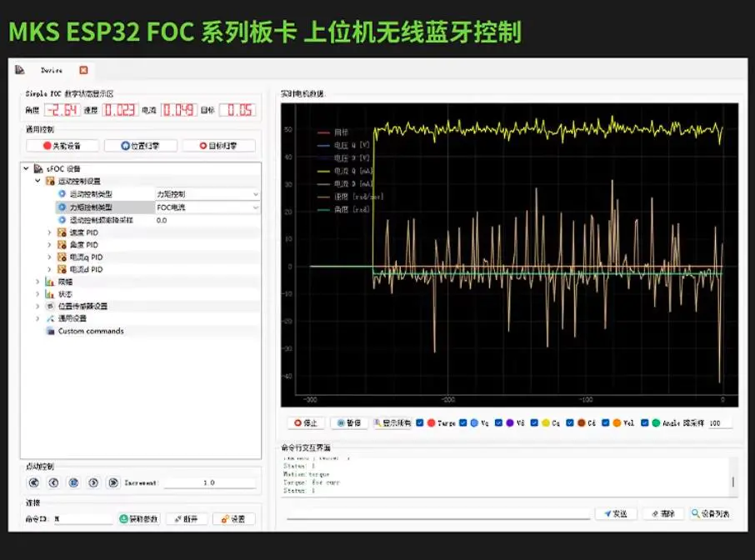Click the command console scrollbar handle
This screenshot has width=755, height=560.
(x=732, y=482)
